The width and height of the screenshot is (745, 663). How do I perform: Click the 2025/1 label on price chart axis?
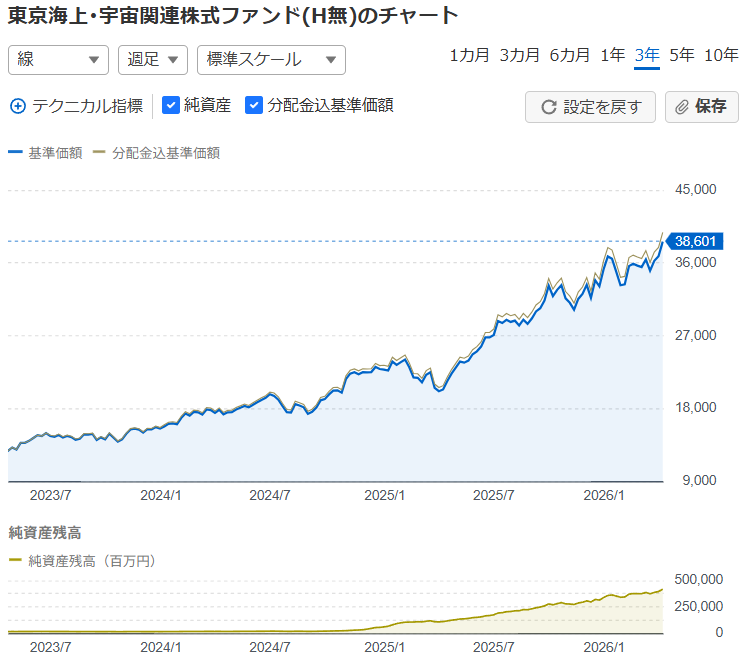click(384, 495)
